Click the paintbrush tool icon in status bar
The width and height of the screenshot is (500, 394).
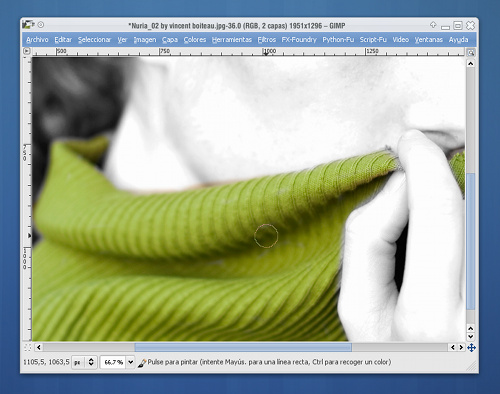142,363
